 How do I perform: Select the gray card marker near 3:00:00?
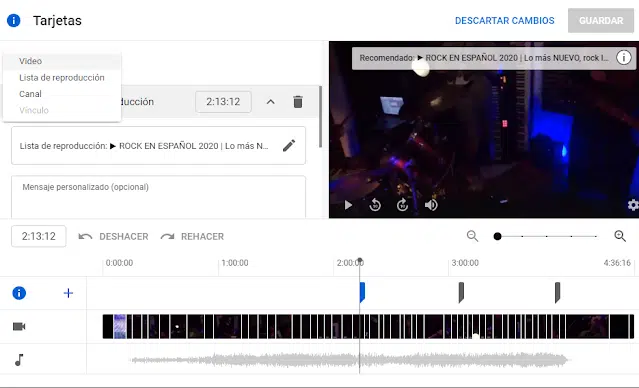click(461, 293)
